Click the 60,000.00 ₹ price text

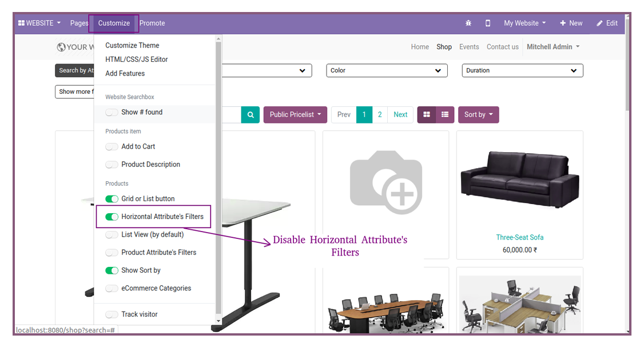click(519, 250)
